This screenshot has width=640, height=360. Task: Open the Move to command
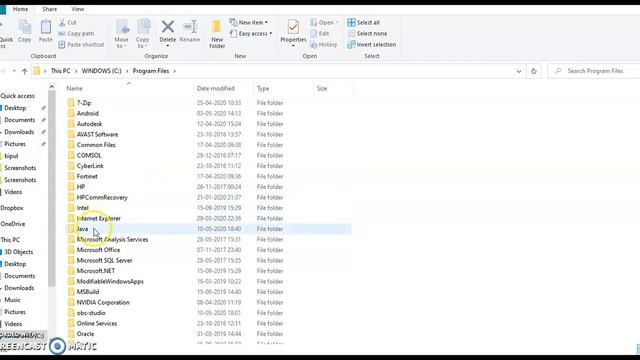click(122, 33)
